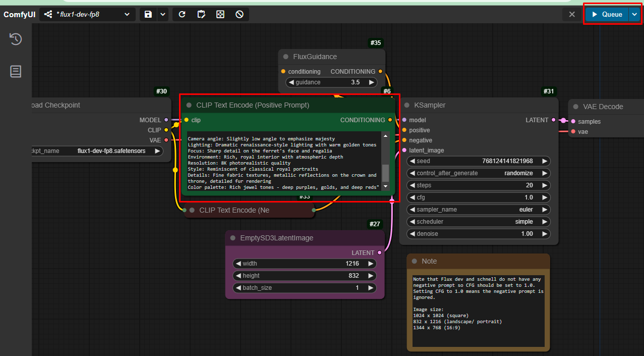Click the circle-slash icon in the toolbar

point(240,14)
